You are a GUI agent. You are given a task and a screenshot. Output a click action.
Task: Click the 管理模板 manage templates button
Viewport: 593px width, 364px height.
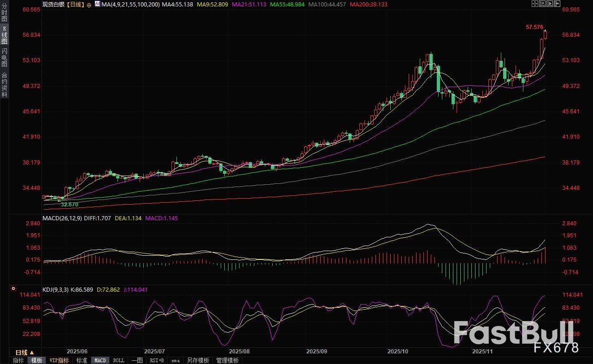coord(227,360)
